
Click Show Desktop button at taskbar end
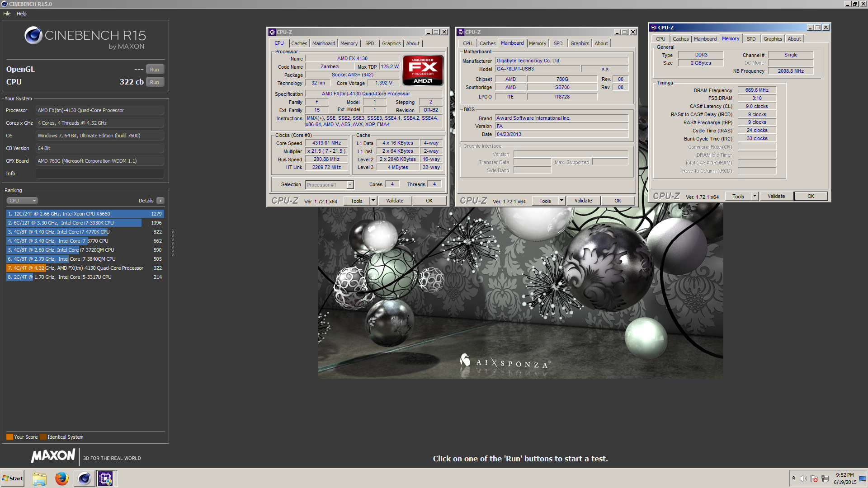(x=863, y=479)
